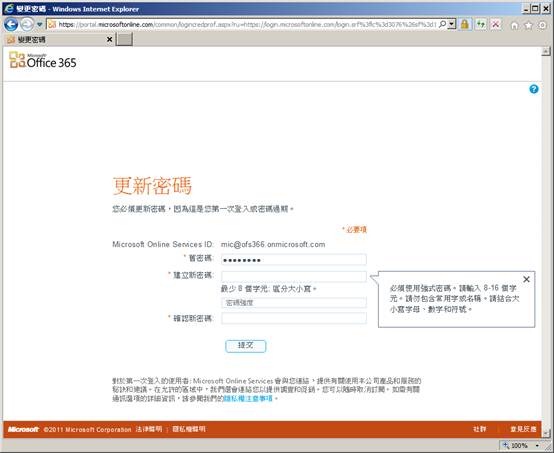Click the Stop loading red X icon
The height and width of the screenshot is (453, 554).
coord(496,24)
